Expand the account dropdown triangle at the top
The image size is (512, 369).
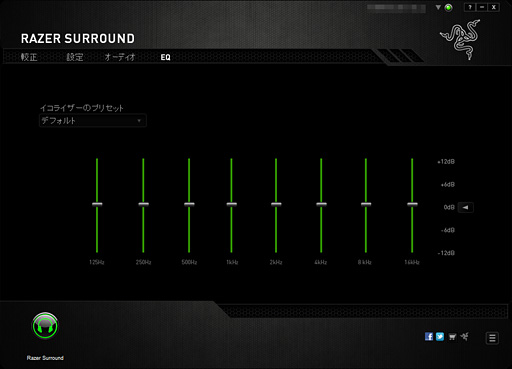click(x=438, y=7)
